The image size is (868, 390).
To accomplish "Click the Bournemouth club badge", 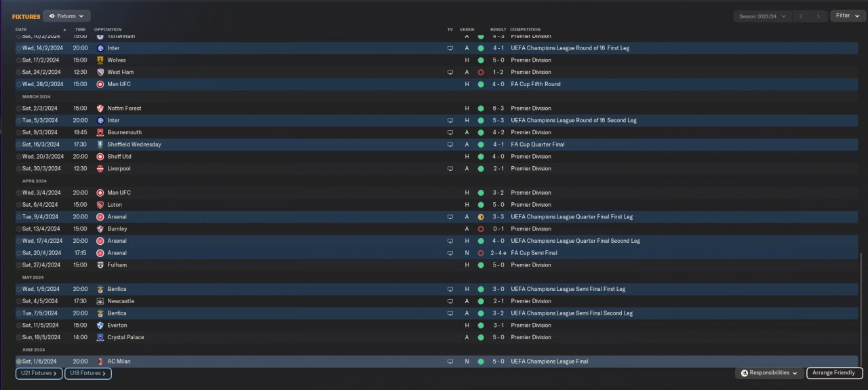I will (x=100, y=133).
